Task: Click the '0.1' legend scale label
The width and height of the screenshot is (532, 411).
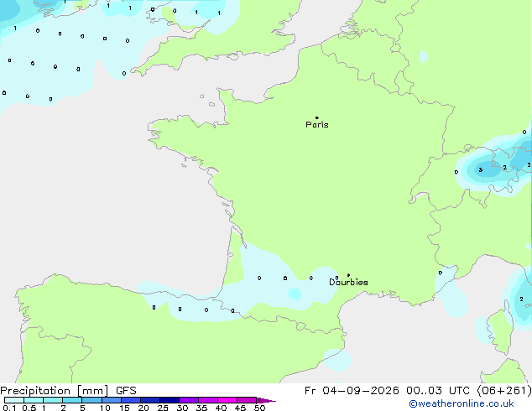Action: (x=9, y=408)
